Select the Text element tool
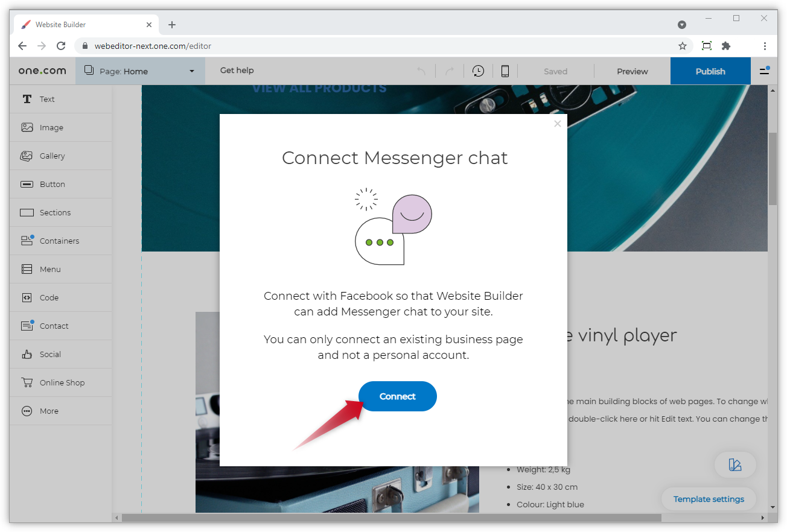 [46, 99]
